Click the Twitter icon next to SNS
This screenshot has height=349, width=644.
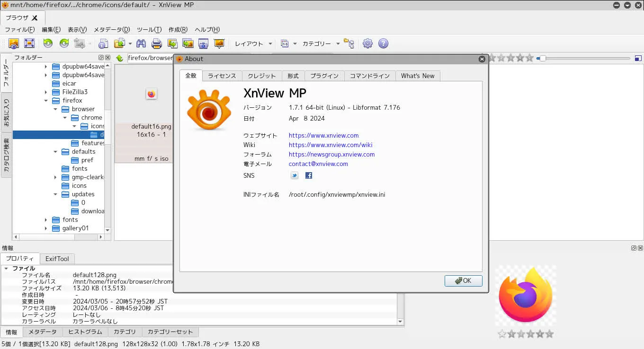tap(295, 175)
